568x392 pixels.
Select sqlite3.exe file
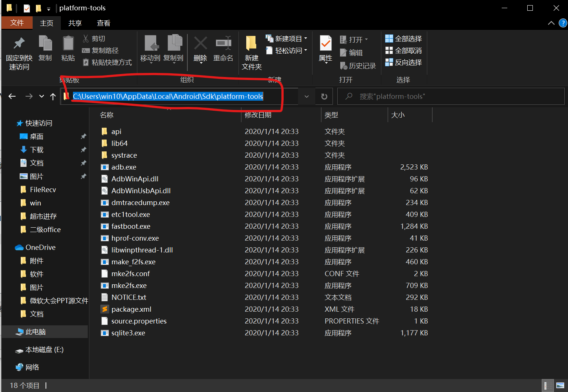point(123,333)
